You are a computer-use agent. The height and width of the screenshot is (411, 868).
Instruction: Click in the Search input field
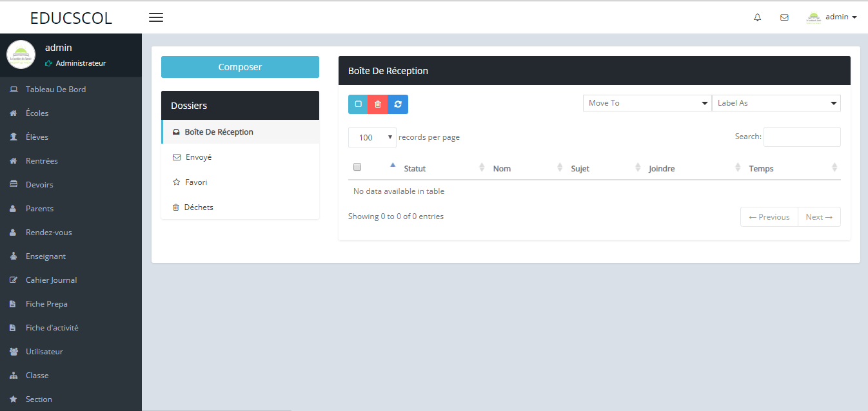pyautogui.click(x=802, y=137)
